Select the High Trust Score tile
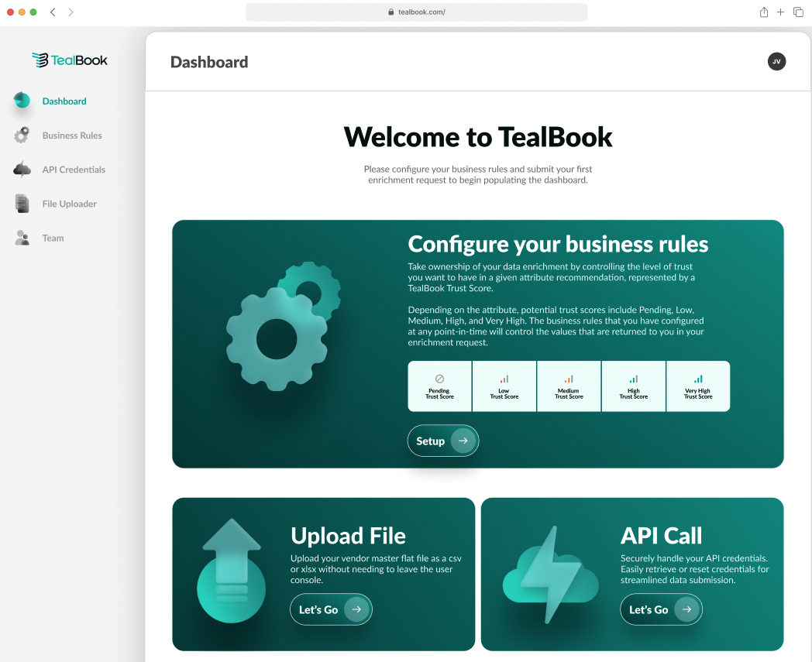This screenshot has width=812, height=662. pyautogui.click(x=633, y=386)
